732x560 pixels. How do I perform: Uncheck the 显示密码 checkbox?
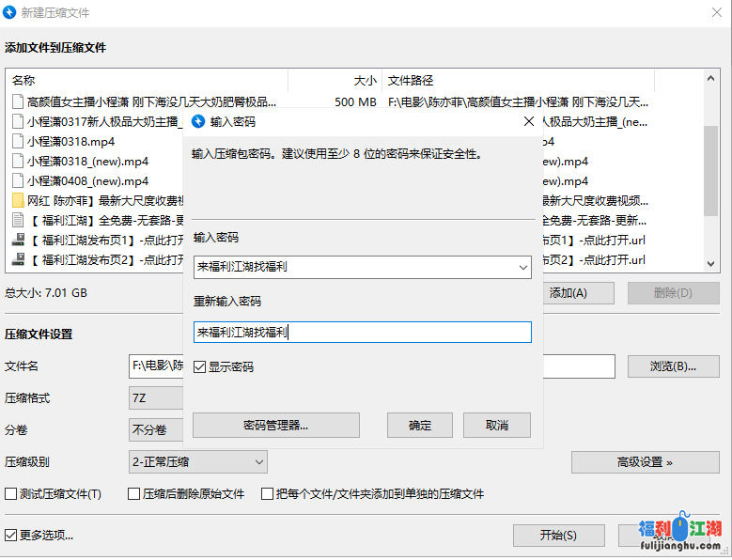coord(200,366)
